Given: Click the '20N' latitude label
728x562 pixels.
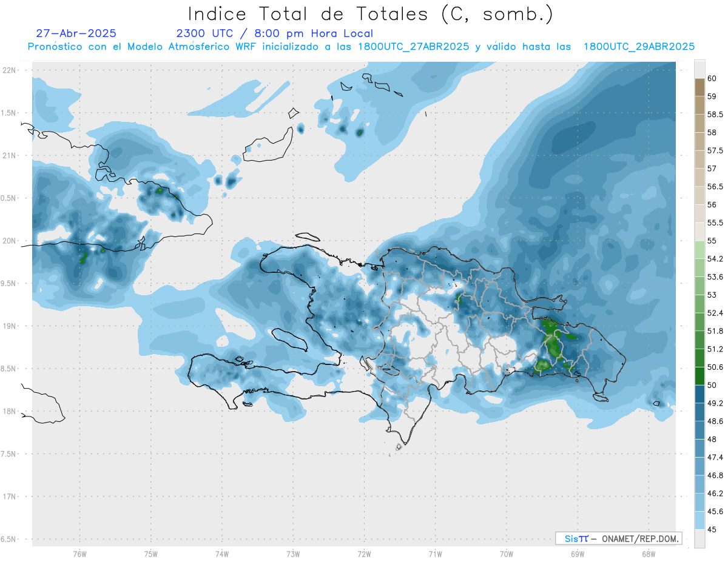Looking at the screenshot, I should click(9, 241).
